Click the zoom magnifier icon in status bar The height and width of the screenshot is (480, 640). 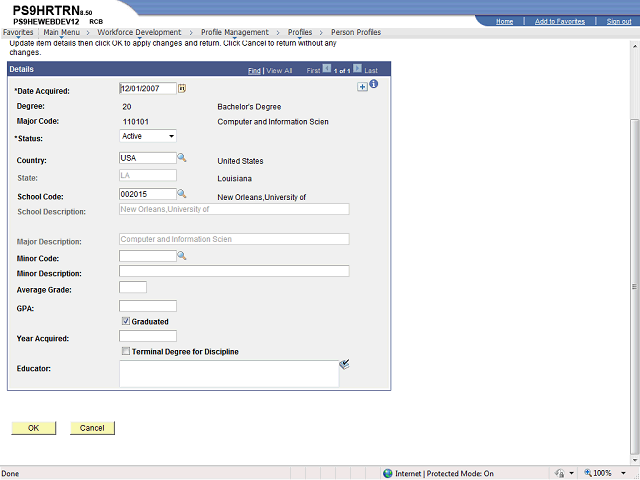pos(588,473)
